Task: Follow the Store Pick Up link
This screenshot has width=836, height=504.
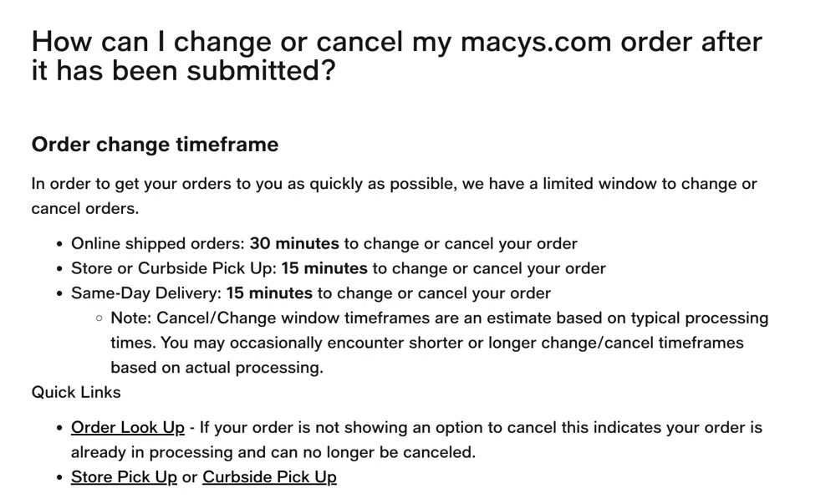Action: 124,477
